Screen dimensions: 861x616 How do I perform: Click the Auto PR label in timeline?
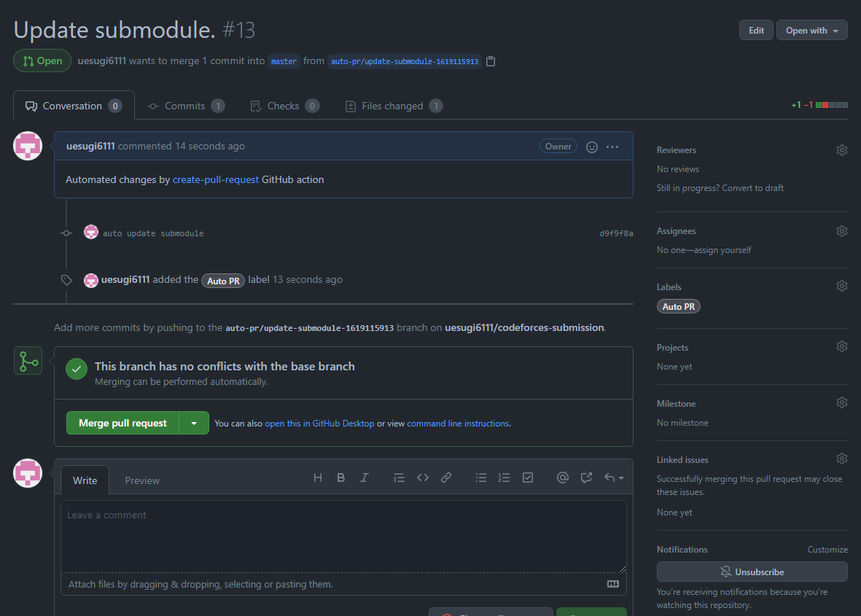[223, 281]
